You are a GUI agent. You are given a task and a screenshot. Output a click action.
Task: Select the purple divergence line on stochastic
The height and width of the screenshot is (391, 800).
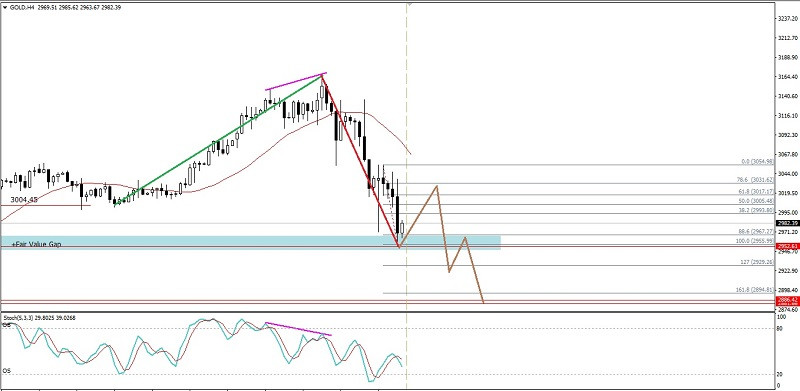point(298,329)
